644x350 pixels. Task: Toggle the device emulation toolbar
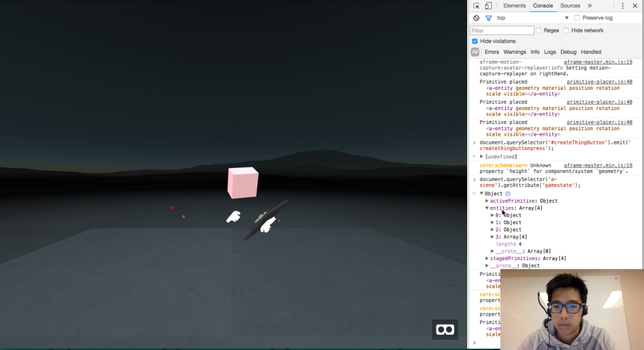pyautogui.click(x=488, y=5)
